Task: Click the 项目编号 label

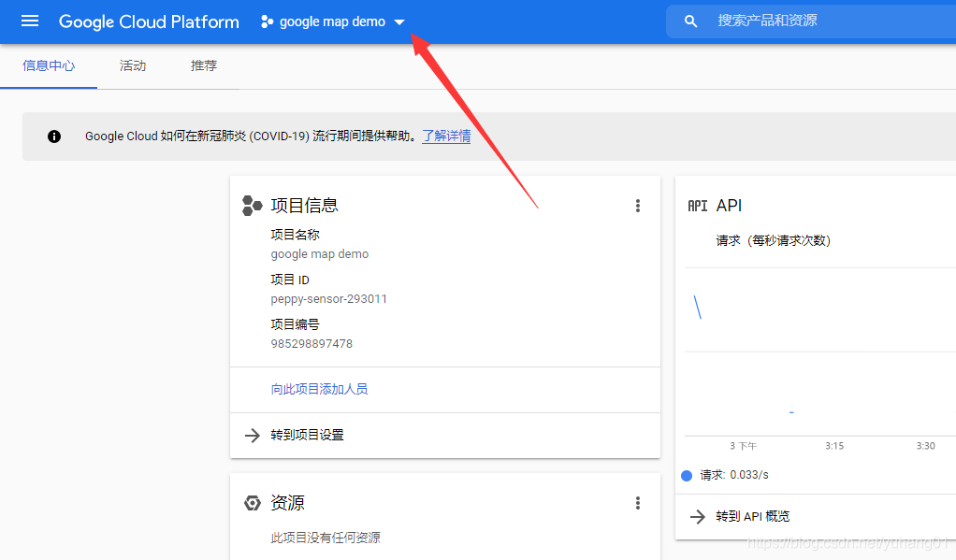Action: (x=295, y=324)
